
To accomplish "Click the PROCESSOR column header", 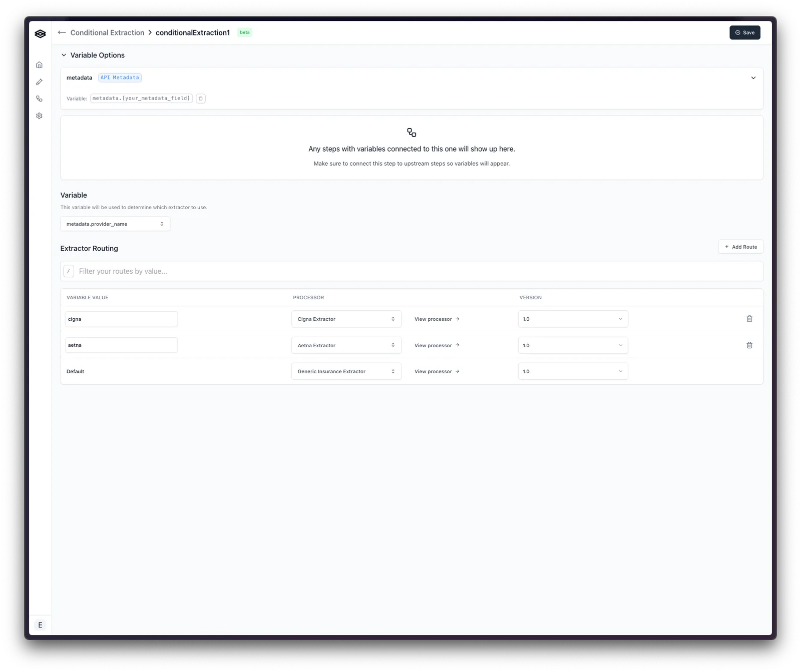I will 308,298.
